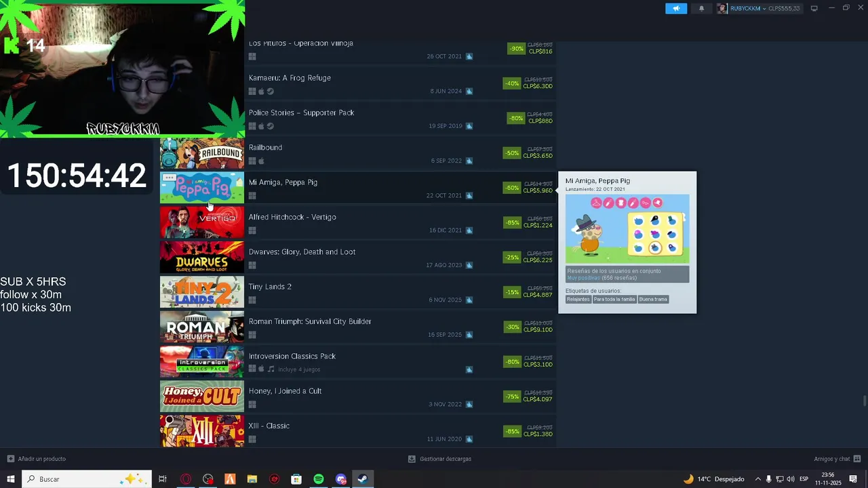Click the Steam announcements megaphone button
Screen dimensions: 868x488
point(675,8)
